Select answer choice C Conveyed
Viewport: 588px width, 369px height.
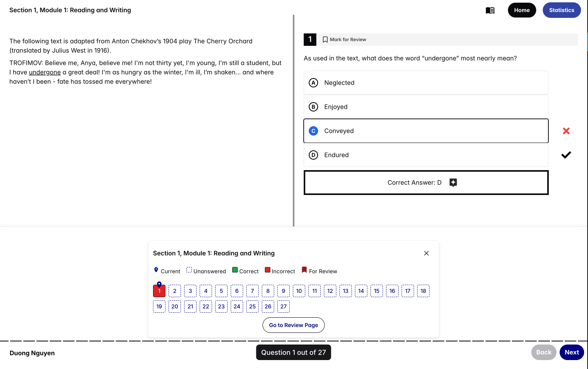coord(426,131)
